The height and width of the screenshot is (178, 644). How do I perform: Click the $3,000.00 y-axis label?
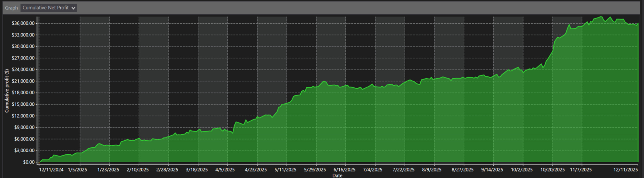click(x=24, y=150)
